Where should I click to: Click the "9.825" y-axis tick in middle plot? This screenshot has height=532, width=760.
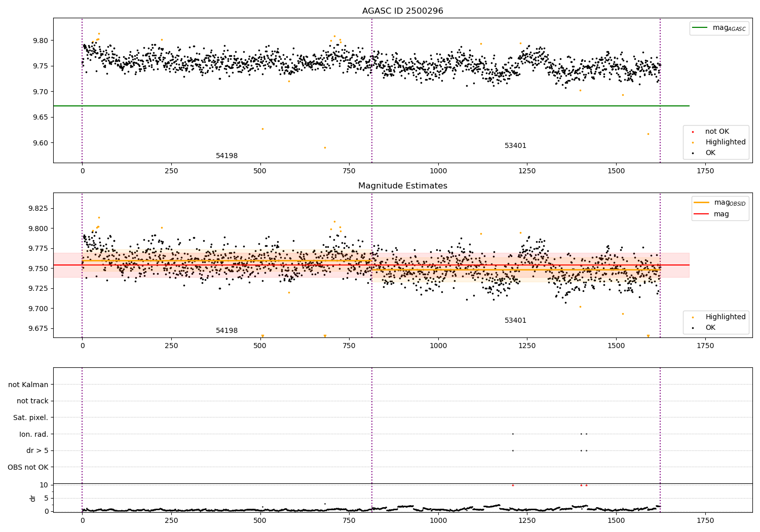coord(38,209)
